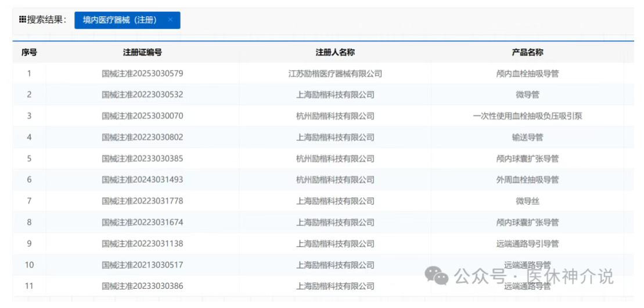Select registration number 国械注准20243031493
The width and height of the screenshot is (644, 308).
click(142, 180)
